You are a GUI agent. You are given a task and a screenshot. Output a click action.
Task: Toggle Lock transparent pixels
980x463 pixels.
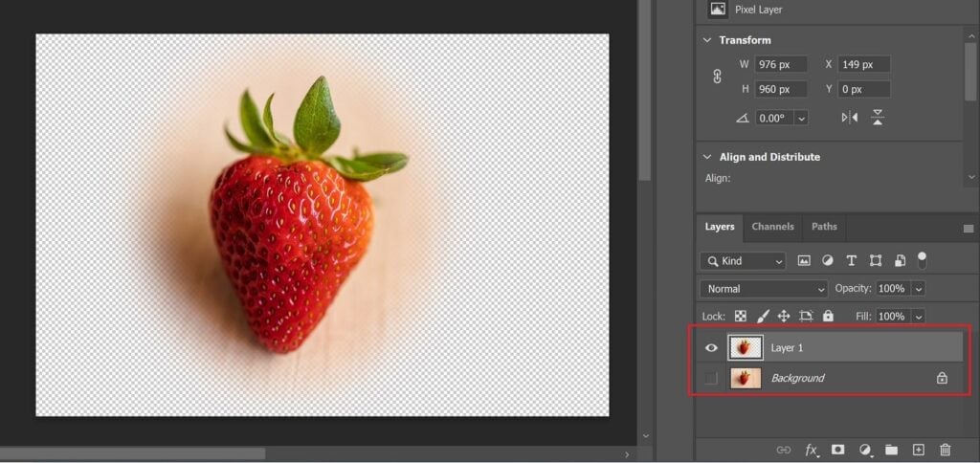(x=741, y=317)
